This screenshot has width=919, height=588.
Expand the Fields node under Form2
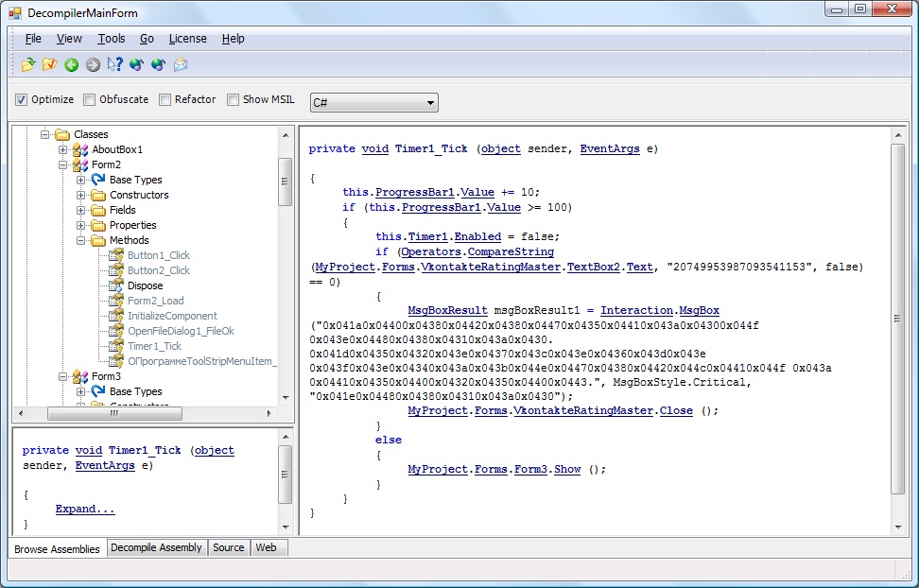tap(81, 210)
